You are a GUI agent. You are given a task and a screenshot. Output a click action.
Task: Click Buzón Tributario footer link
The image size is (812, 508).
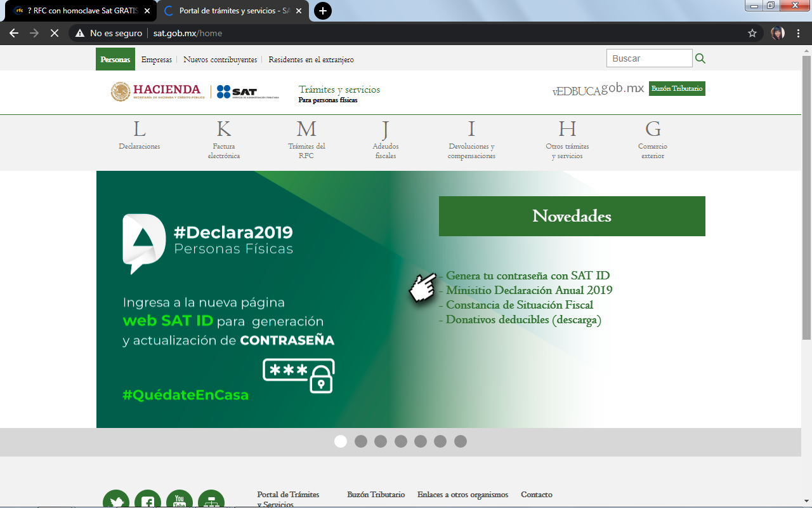pos(376,495)
